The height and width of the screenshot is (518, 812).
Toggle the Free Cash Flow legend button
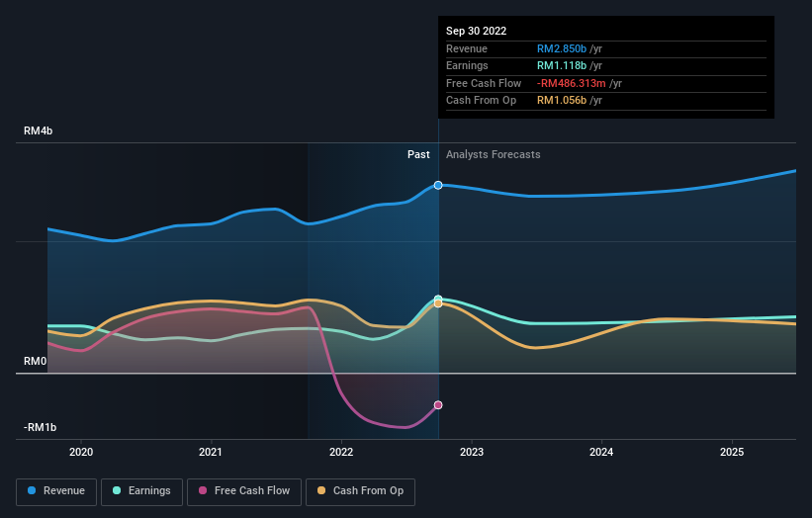click(244, 491)
